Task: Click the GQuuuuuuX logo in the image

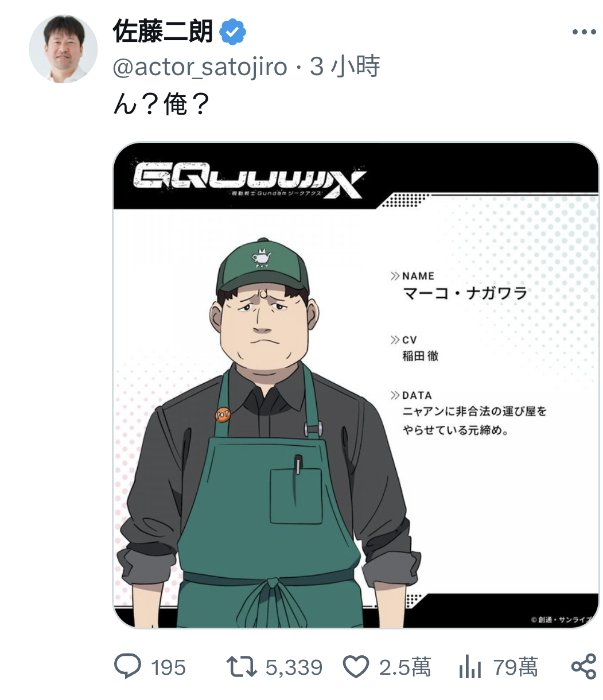Action: coord(248,180)
